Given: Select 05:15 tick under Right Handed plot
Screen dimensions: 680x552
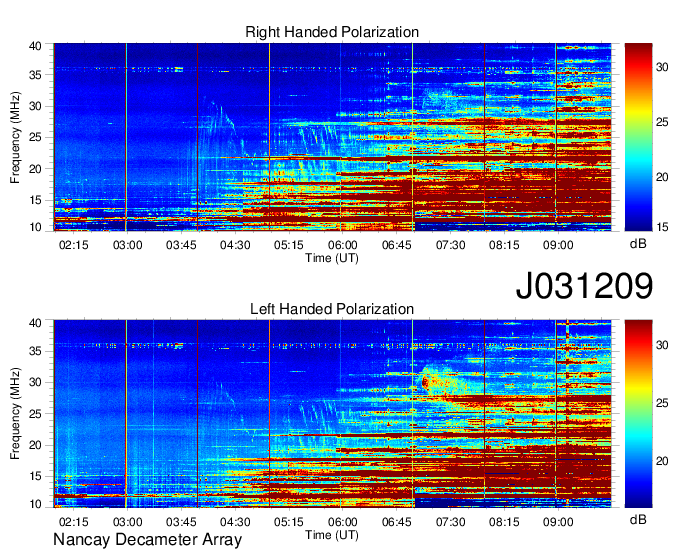Looking at the screenshot, I should coord(289,245).
